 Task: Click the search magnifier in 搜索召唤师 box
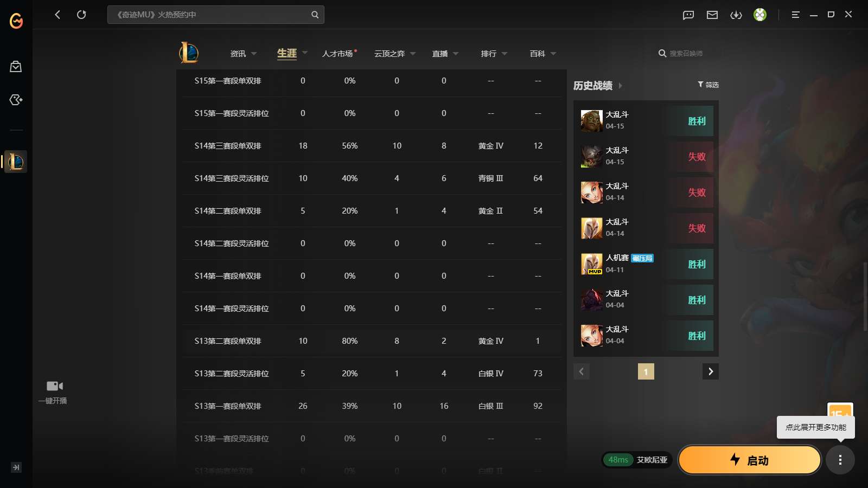662,53
